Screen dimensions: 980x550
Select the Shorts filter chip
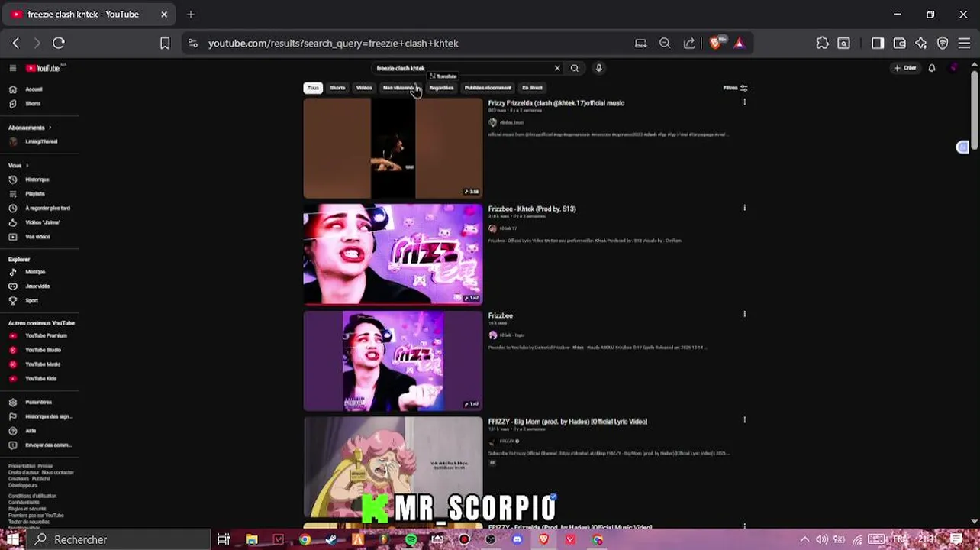(x=337, y=88)
